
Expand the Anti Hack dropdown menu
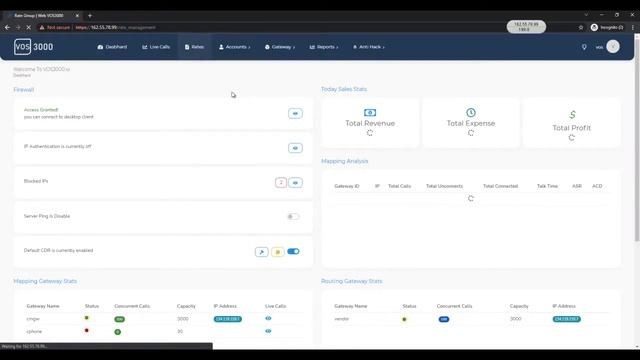[369, 47]
